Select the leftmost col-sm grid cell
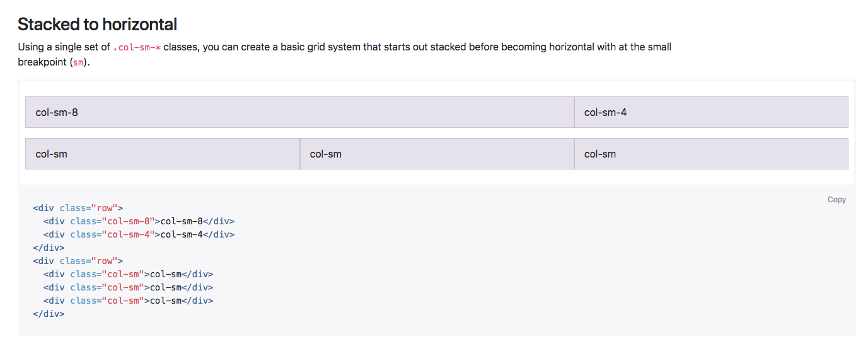The image size is (868, 344). pyautogui.click(x=162, y=154)
